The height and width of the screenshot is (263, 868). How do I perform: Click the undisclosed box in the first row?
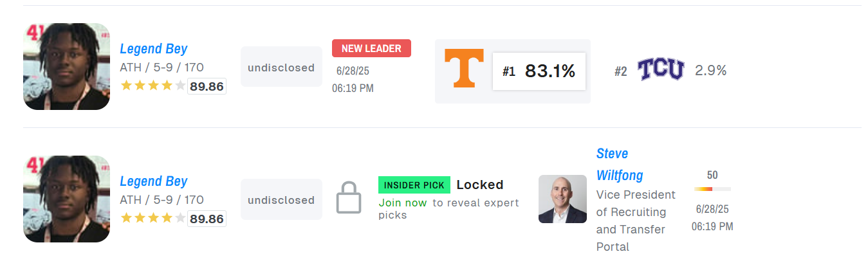pos(281,66)
